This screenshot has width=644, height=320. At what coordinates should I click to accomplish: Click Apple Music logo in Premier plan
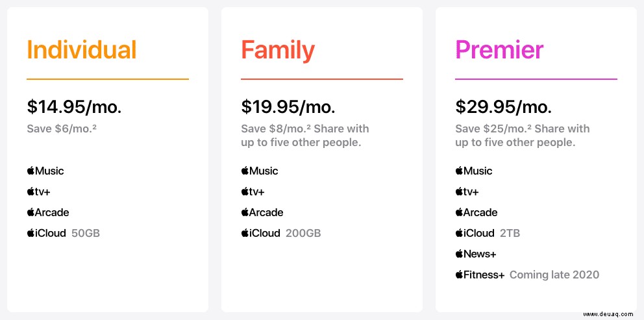point(474,171)
